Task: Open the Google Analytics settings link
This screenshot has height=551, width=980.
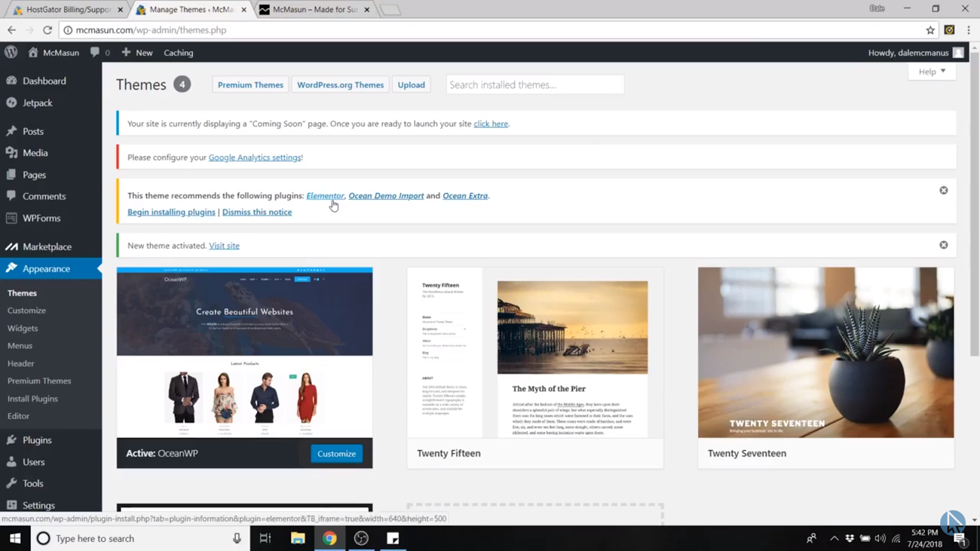Action: point(255,157)
